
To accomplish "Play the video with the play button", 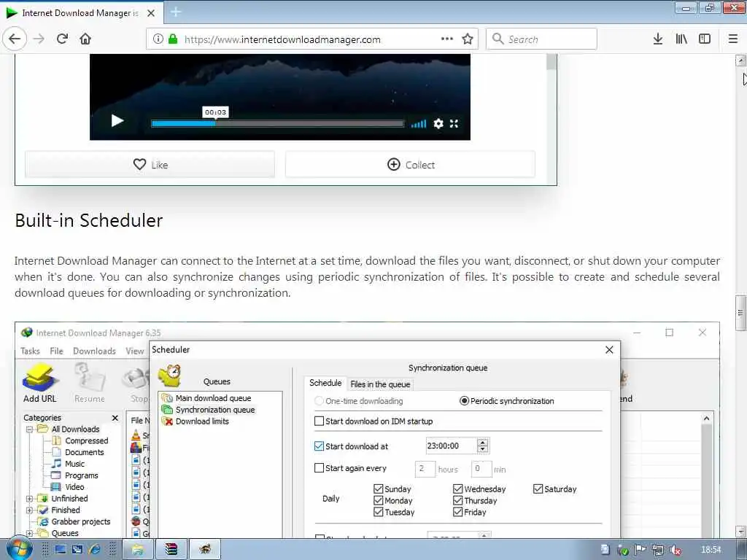I will point(117,120).
